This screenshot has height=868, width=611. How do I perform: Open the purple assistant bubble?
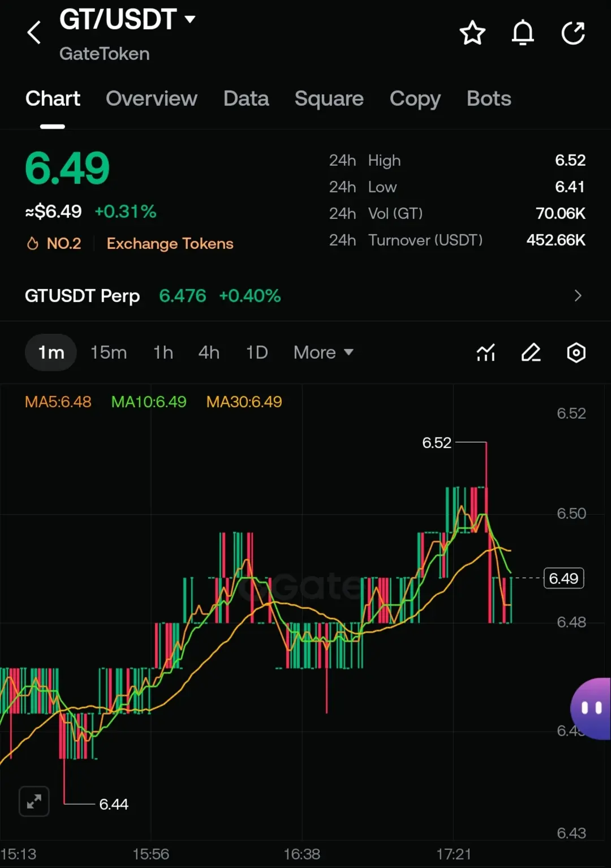[x=591, y=708]
